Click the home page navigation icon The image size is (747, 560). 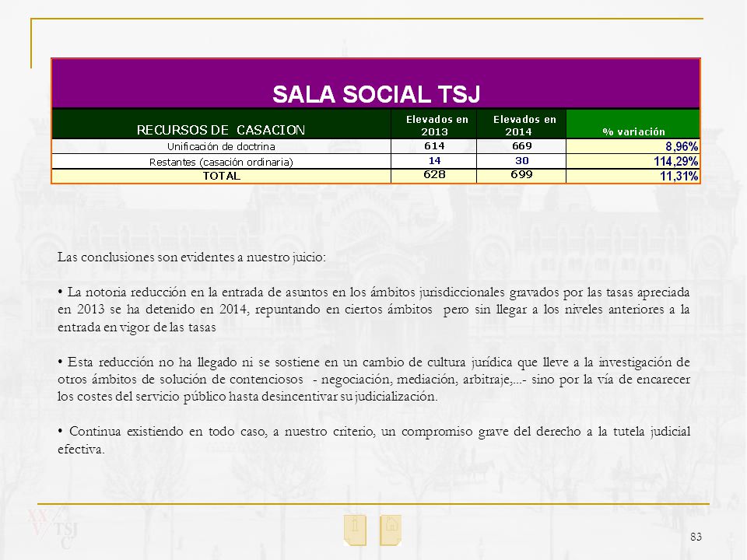point(391,530)
